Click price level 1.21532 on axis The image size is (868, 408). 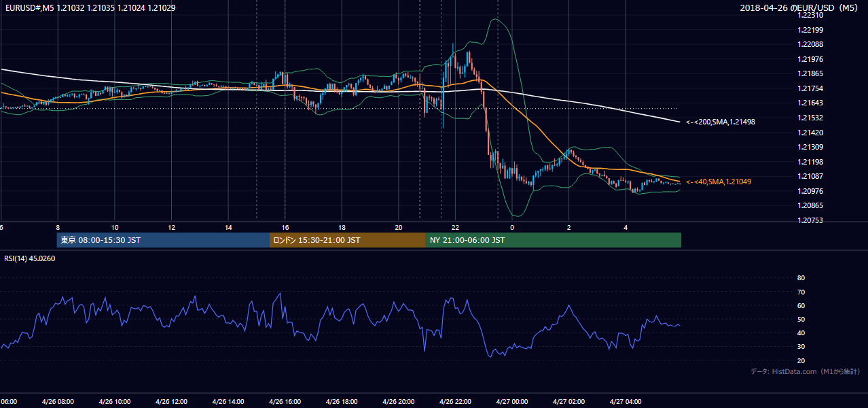click(x=810, y=118)
